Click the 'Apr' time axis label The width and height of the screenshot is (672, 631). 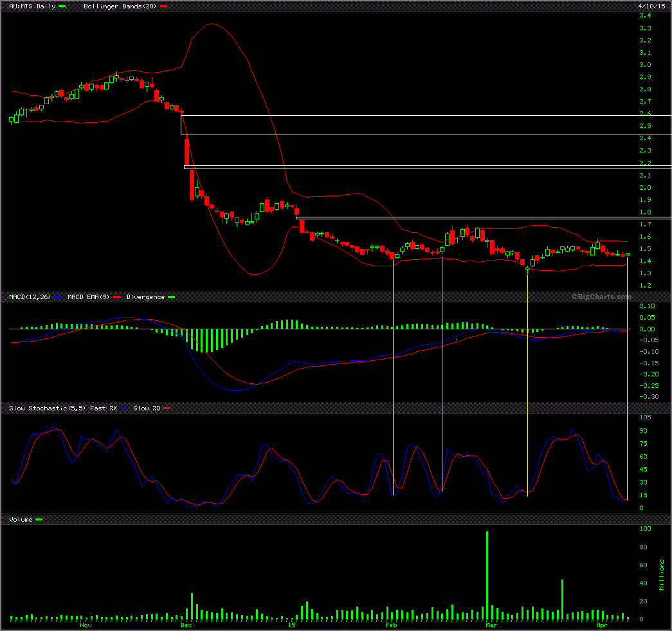602,625
